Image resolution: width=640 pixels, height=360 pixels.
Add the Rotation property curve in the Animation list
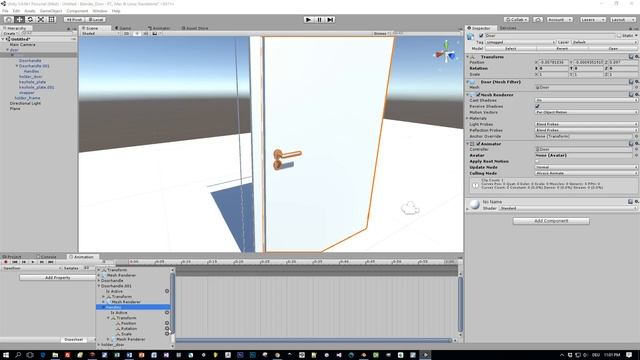[x=167, y=329]
